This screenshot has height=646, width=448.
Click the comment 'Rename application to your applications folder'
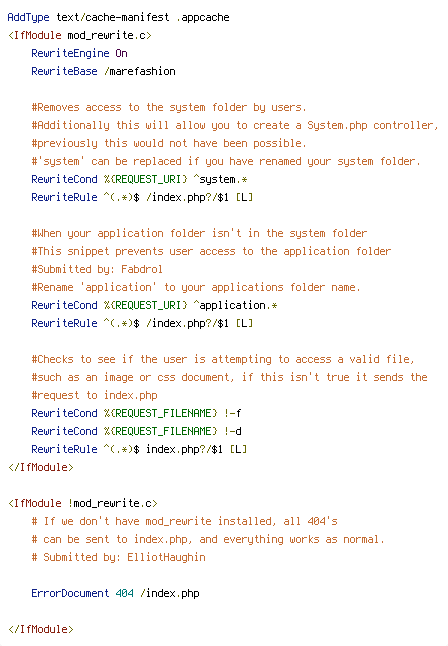(x=196, y=288)
